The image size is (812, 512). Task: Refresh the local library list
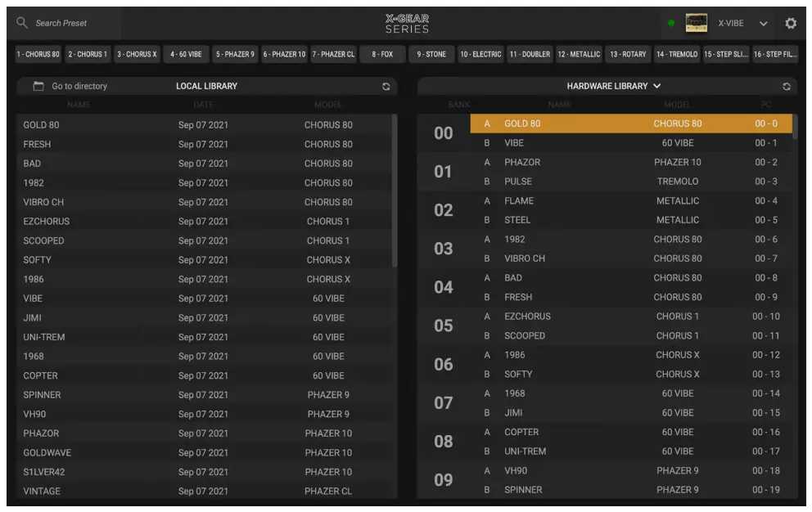coord(386,87)
